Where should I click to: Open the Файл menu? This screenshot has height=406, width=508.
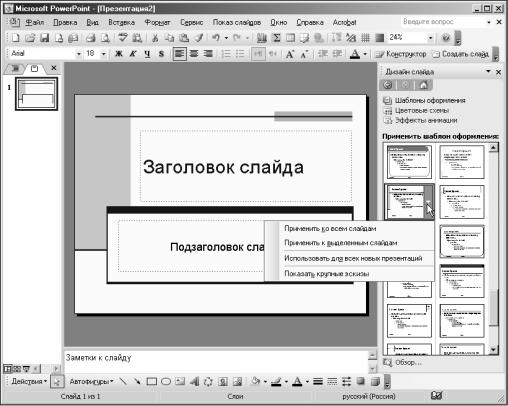coord(35,22)
